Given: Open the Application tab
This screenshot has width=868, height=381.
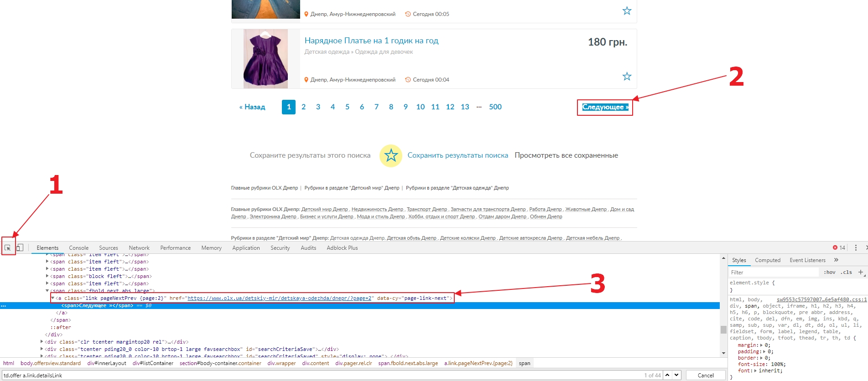Looking at the screenshot, I should [246, 248].
